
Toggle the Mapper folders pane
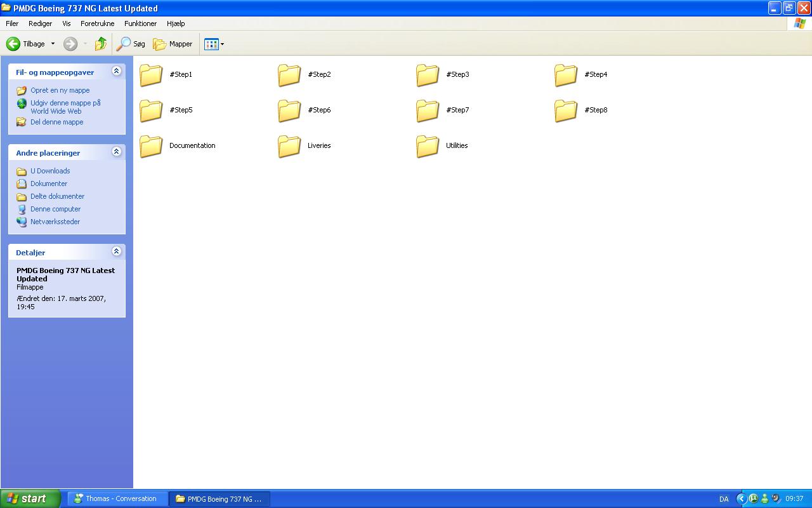click(173, 44)
